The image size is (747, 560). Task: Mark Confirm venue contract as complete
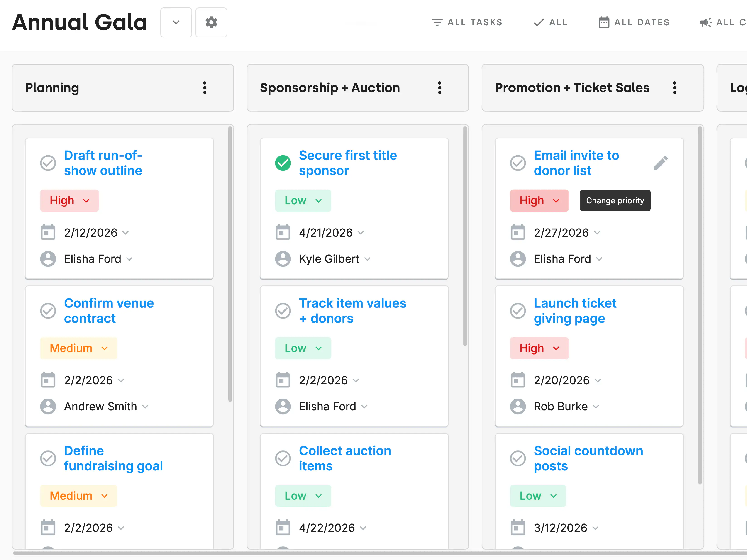48,311
